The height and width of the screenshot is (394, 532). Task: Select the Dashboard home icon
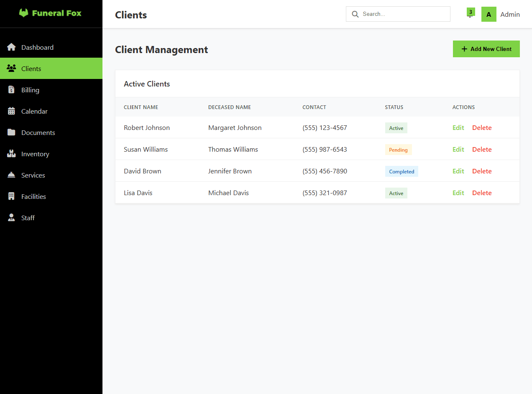11,47
